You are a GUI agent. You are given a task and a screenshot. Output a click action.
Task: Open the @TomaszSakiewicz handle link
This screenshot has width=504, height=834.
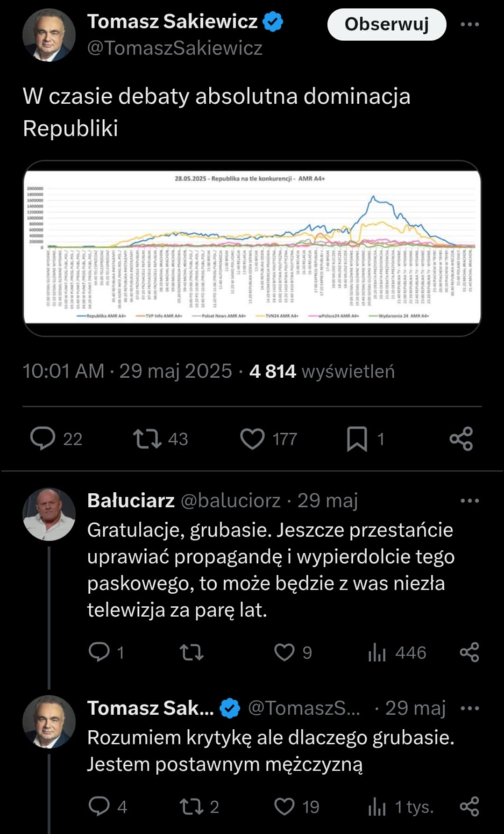175,48
